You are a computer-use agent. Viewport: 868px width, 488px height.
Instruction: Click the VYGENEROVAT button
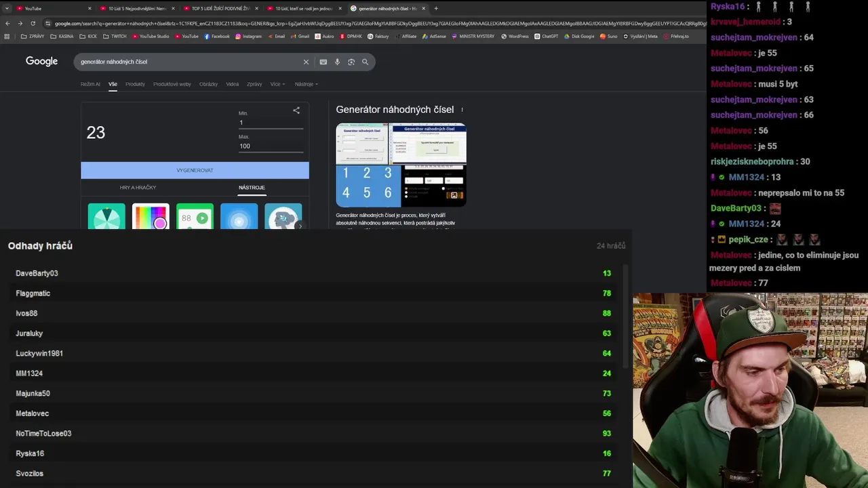point(195,170)
